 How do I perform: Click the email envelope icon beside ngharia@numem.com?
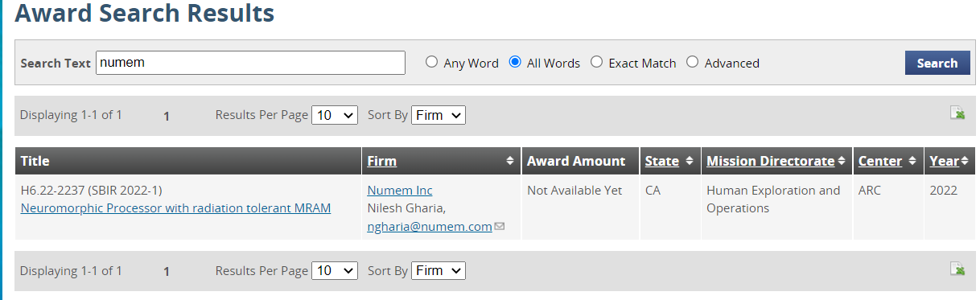[500, 227]
